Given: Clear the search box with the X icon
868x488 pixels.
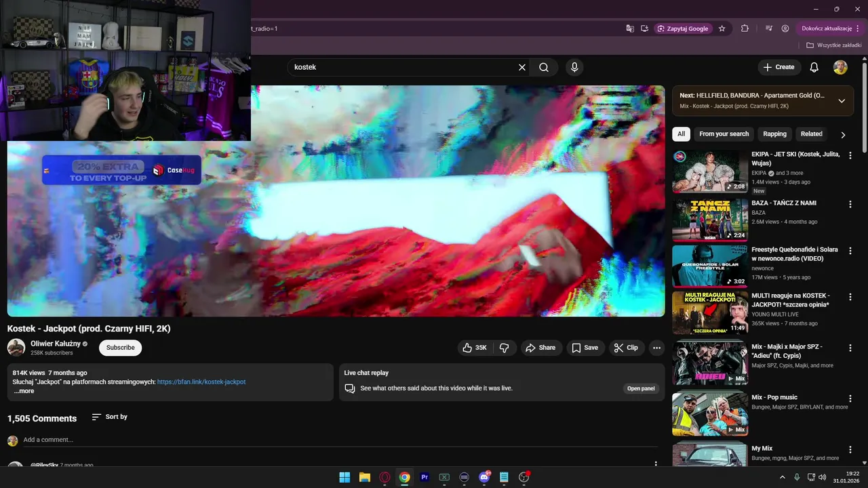Looking at the screenshot, I should pyautogui.click(x=522, y=67).
